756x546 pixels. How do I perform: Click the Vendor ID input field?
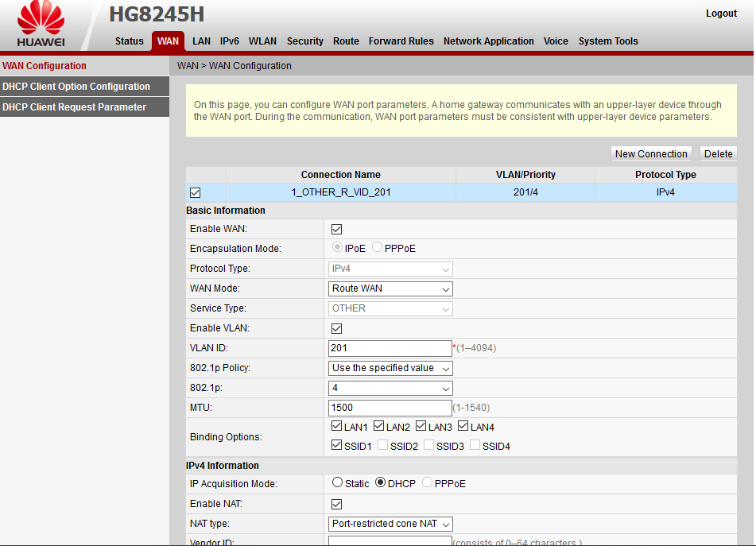pos(390,541)
